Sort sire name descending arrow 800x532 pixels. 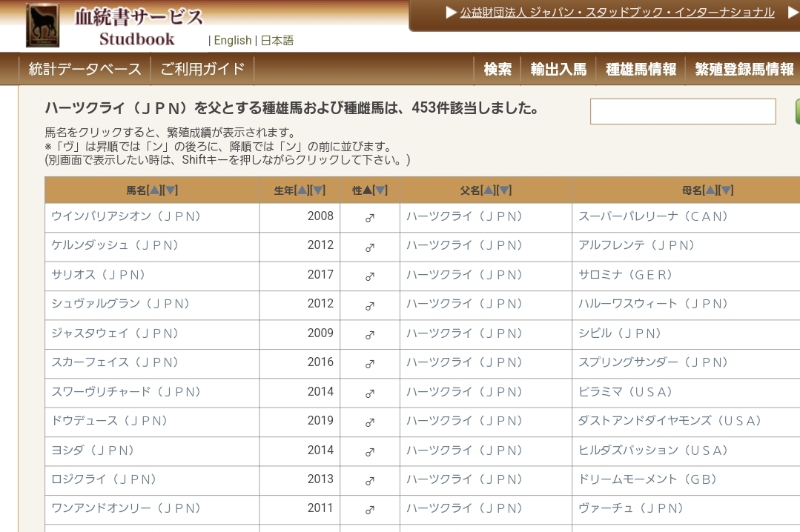[x=505, y=190]
